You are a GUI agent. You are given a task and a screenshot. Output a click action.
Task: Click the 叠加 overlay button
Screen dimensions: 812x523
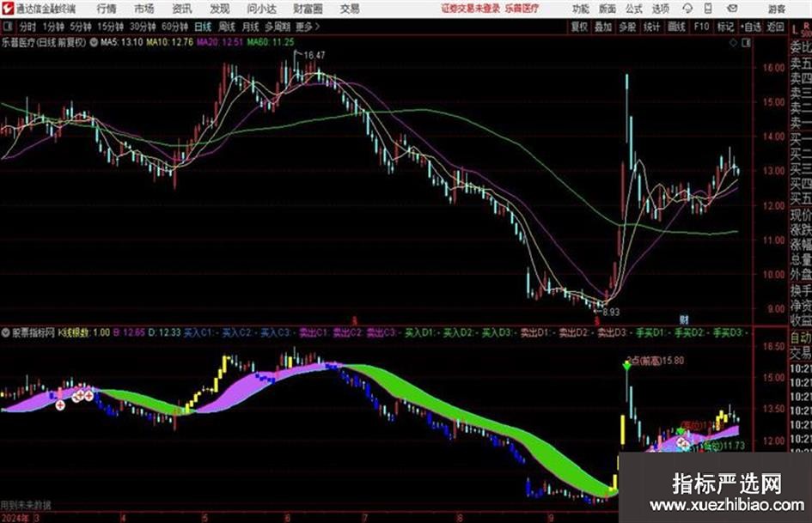(x=603, y=27)
